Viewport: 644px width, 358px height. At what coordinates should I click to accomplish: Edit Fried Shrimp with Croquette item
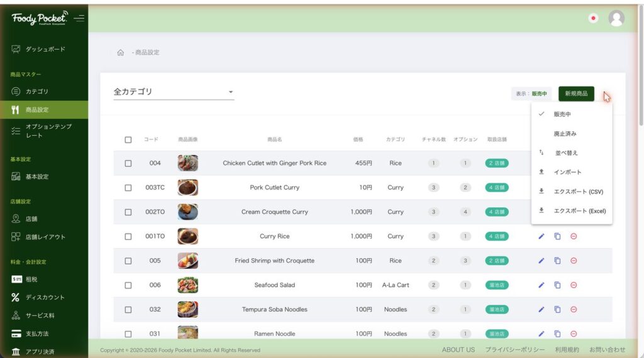541,261
